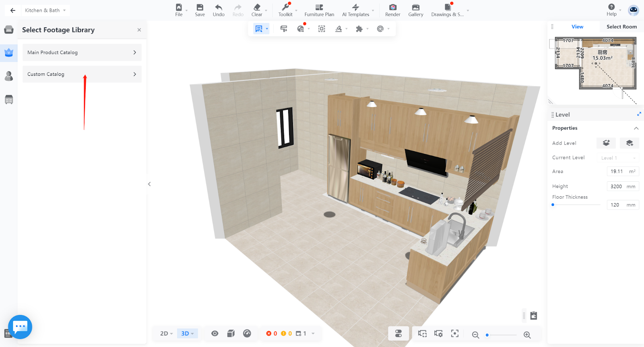Click the Save icon
The image size is (644, 347).
[x=200, y=8]
